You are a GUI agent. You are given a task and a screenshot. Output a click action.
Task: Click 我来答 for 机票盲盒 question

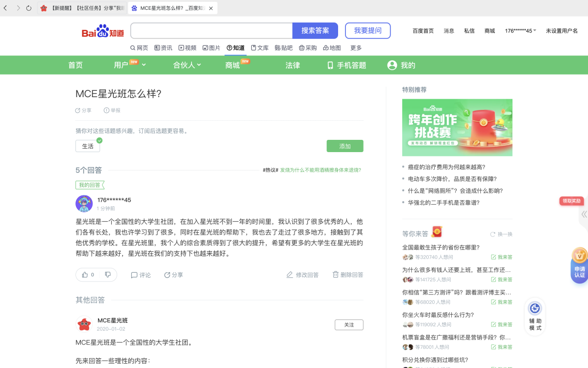502,347
